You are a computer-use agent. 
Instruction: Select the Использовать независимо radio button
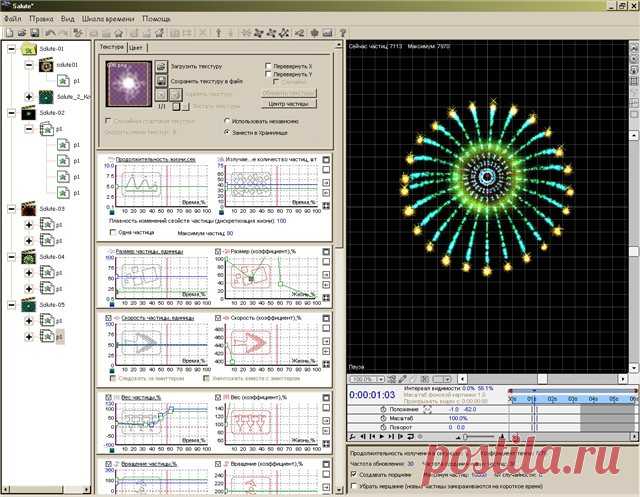pyautogui.click(x=227, y=121)
